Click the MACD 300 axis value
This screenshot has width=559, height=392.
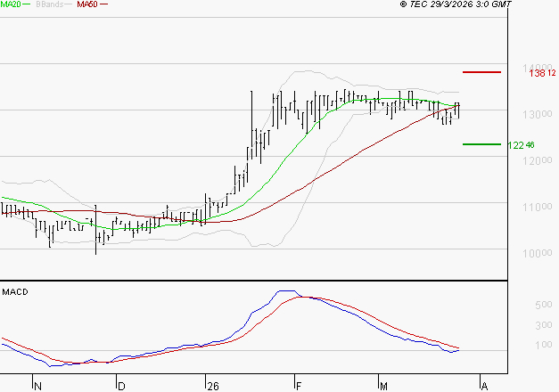click(x=544, y=325)
